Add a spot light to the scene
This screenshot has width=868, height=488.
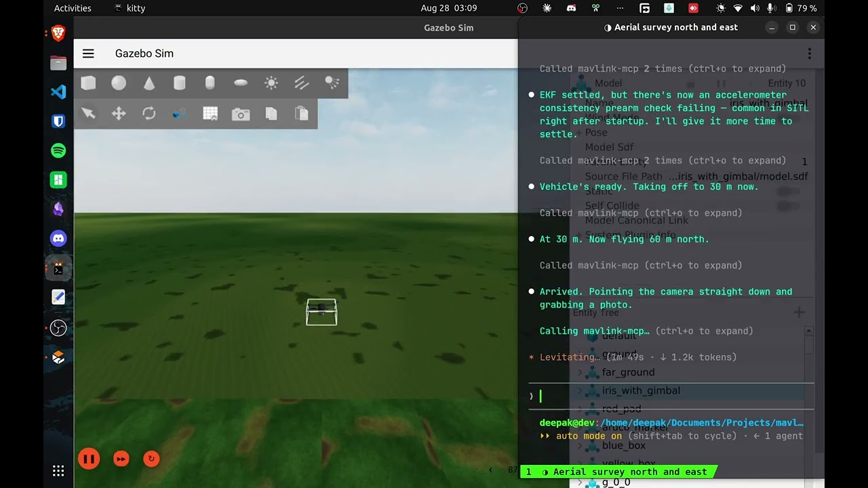[332, 83]
